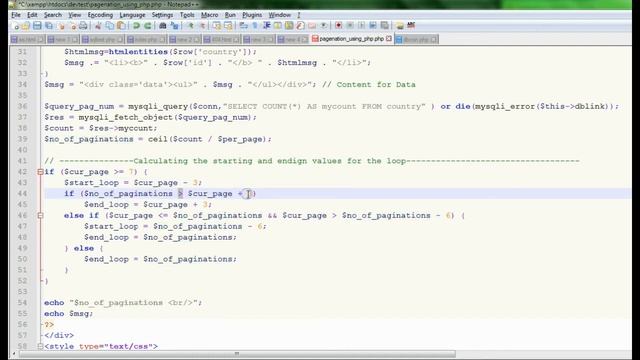Viewport: 640px width, 360px height.
Task: Open the View menu
Action: [x=74, y=15]
